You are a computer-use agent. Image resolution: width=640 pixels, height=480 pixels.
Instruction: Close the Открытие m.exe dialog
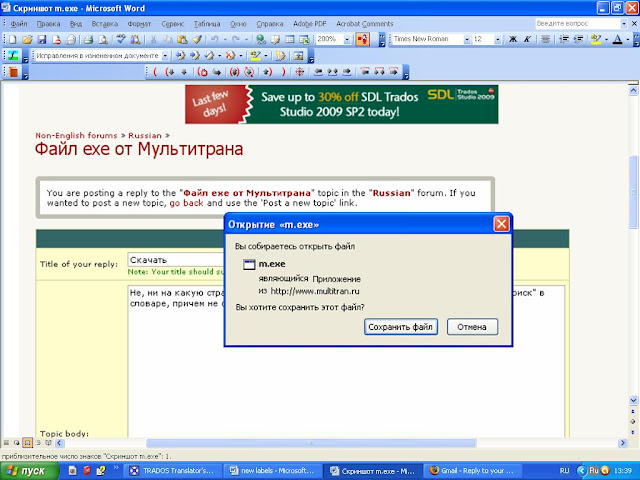[x=501, y=224]
